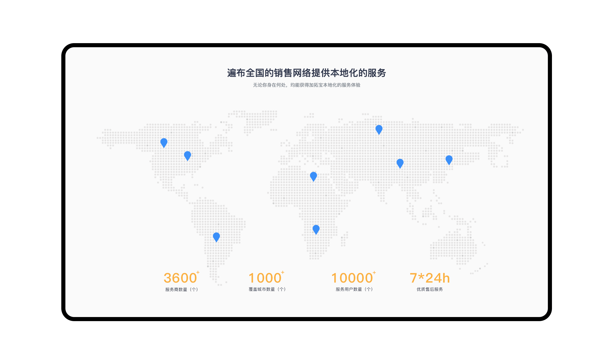613x364 pixels.
Task: Click the 7*24h statistic
Action: [430, 278]
